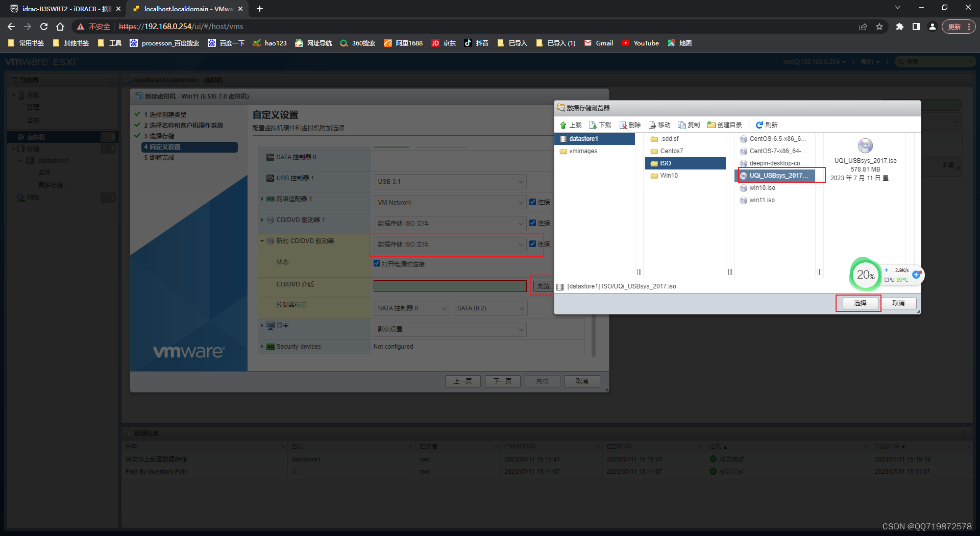
Task: Click the 20% floating performance widget
Action: pyautogui.click(x=865, y=275)
